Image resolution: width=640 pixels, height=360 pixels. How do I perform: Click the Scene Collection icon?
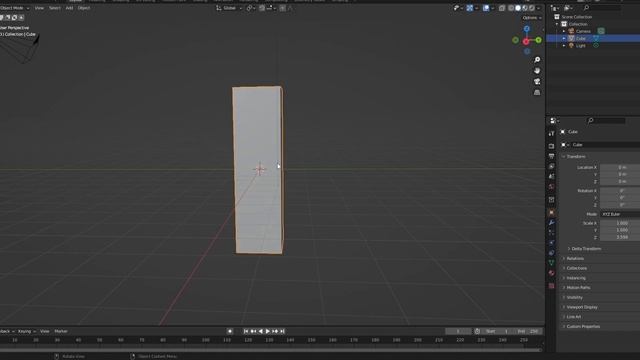click(x=557, y=17)
